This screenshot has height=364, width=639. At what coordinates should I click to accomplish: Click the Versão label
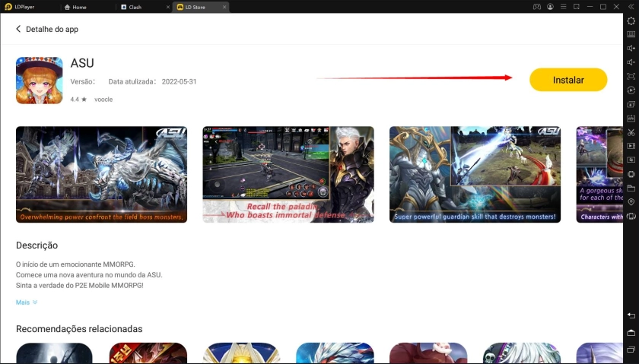(x=83, y=81)
